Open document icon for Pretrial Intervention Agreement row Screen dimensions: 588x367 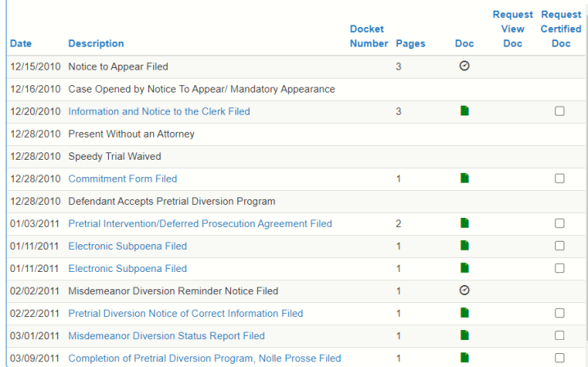[x=464, y=224]
